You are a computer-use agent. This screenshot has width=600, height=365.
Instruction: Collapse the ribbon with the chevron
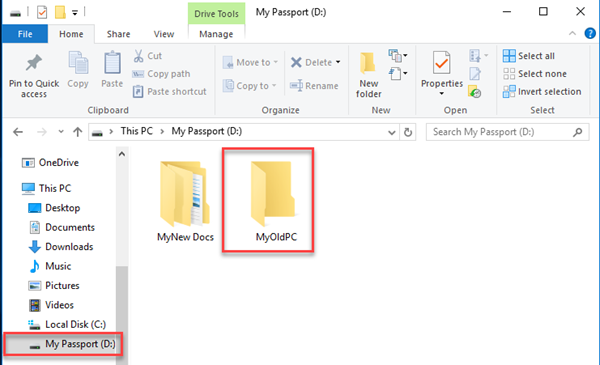pos(572,34)
